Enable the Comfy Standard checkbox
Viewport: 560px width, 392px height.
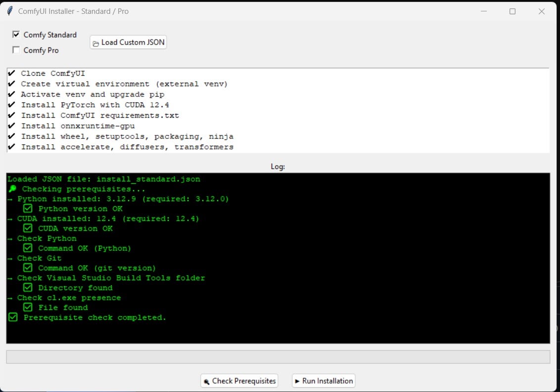click(x=16, y=35)
